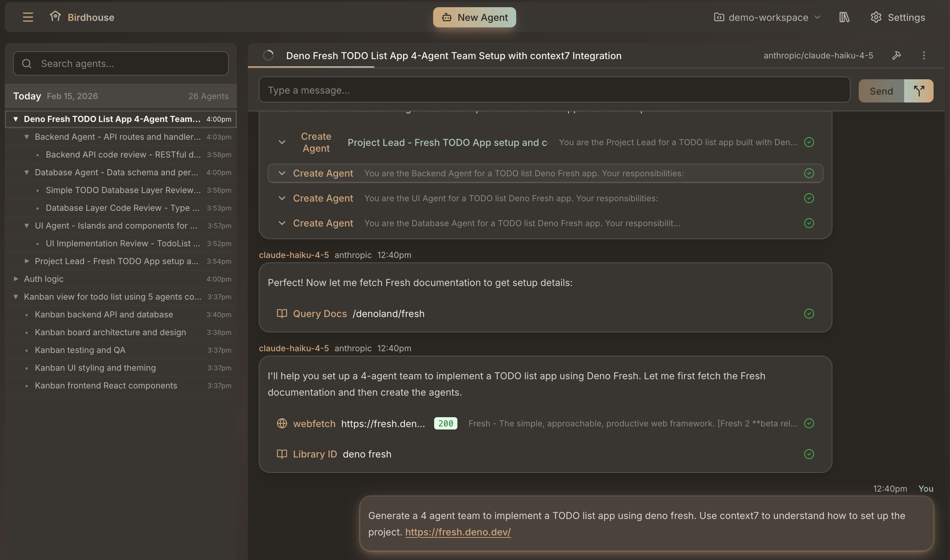Select the Kanban testing and QA agent

80,350
